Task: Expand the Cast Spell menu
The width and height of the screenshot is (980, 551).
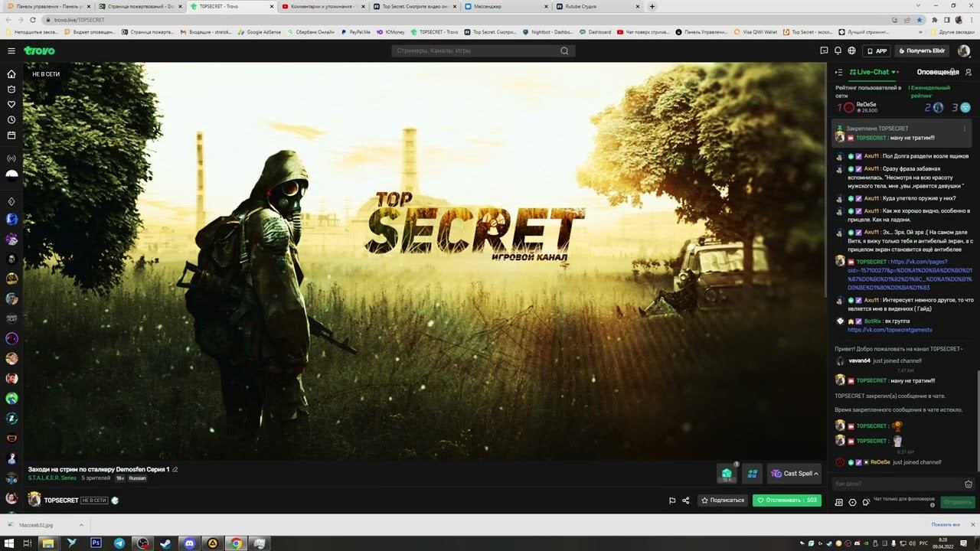Action: 794,474
